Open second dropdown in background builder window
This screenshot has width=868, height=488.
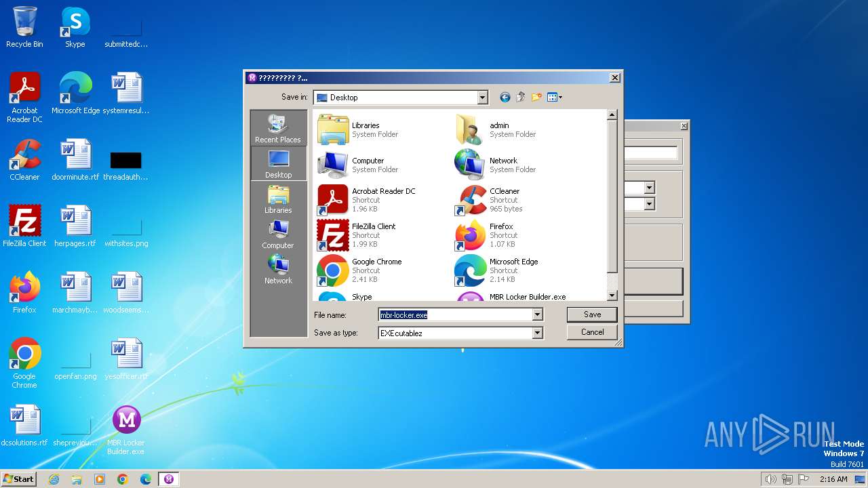pos(649,204)
